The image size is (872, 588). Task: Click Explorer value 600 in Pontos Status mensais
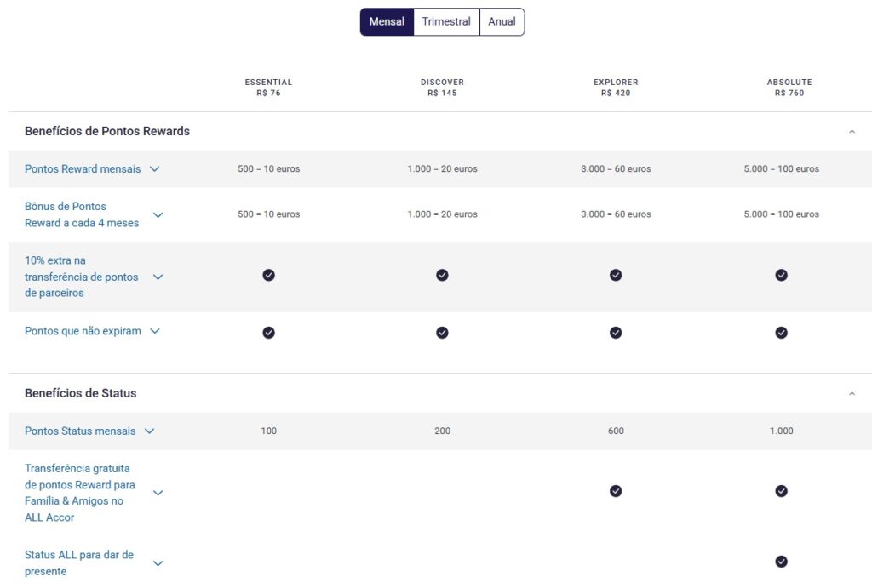pyautogui.click(x=616, y=431)
